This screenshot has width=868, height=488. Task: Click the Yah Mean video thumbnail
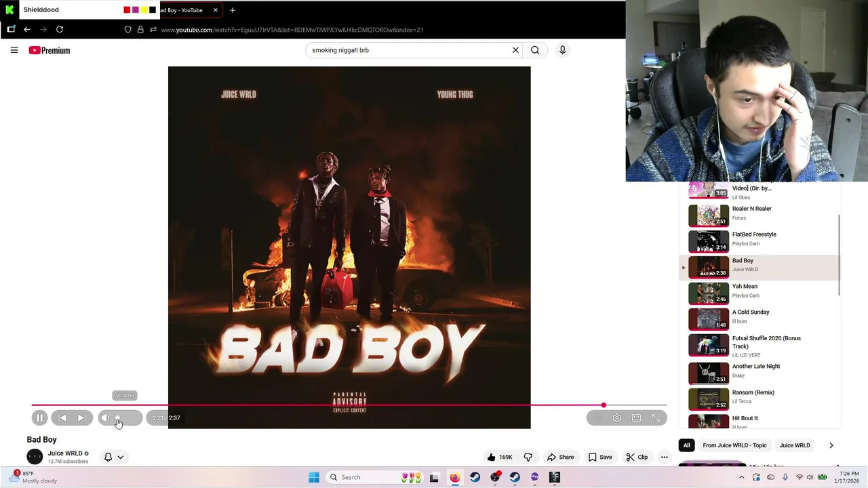point(709,293)
